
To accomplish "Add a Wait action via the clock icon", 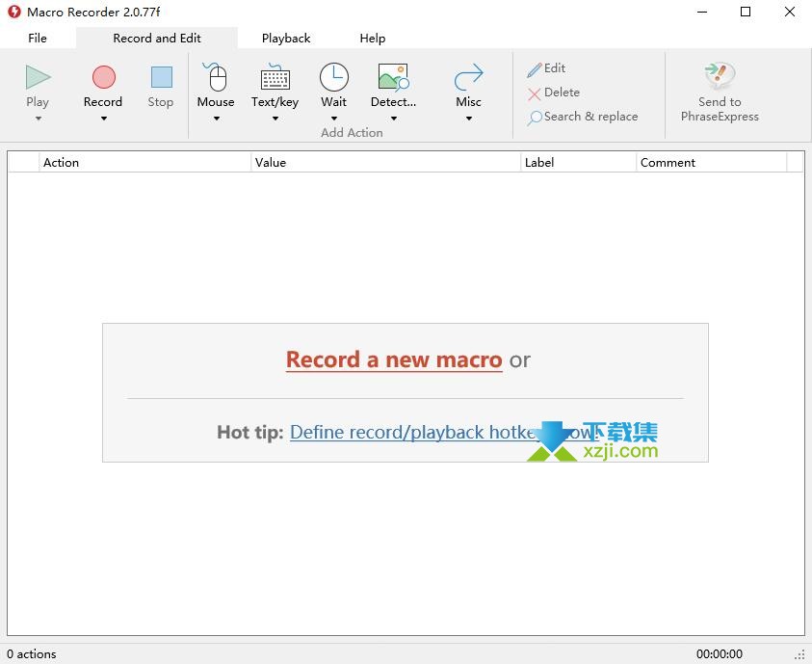I will (334, 77).
